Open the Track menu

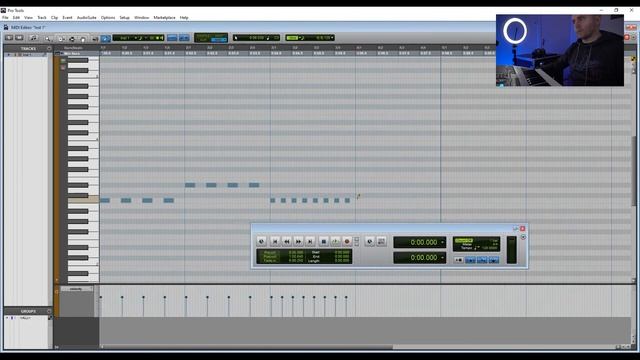click(x=42, y=18)
